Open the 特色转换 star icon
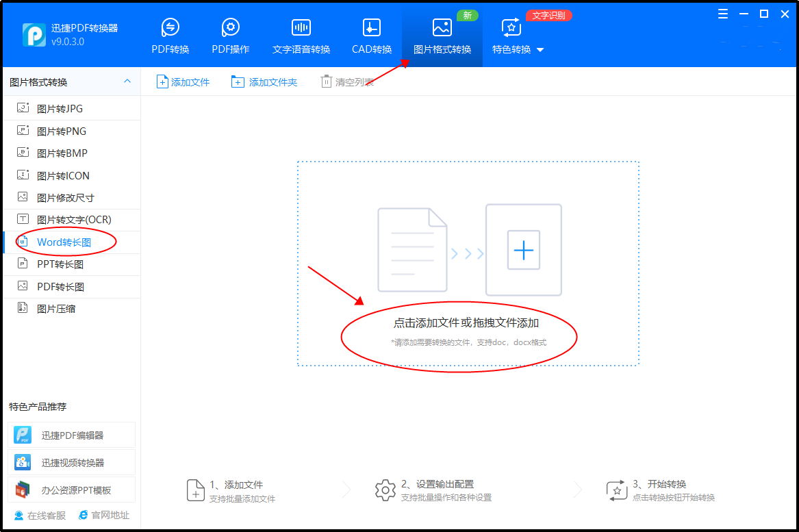 (511, 27)
